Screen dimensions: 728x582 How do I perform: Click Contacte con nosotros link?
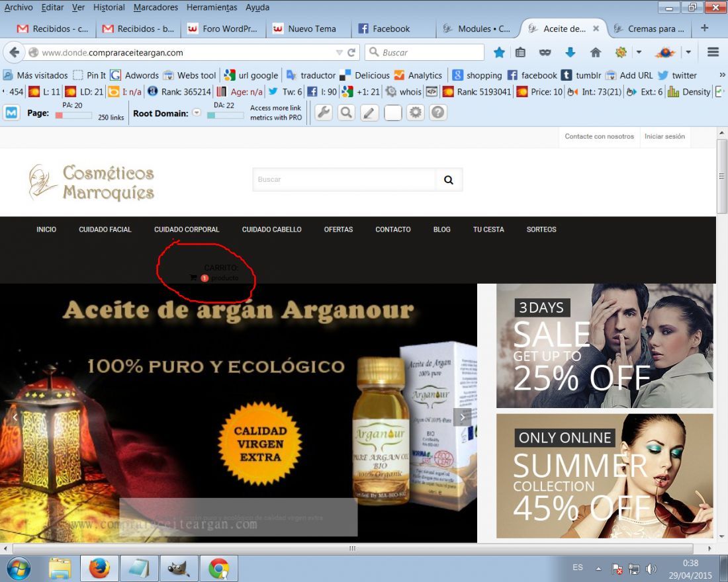(599, 136)
